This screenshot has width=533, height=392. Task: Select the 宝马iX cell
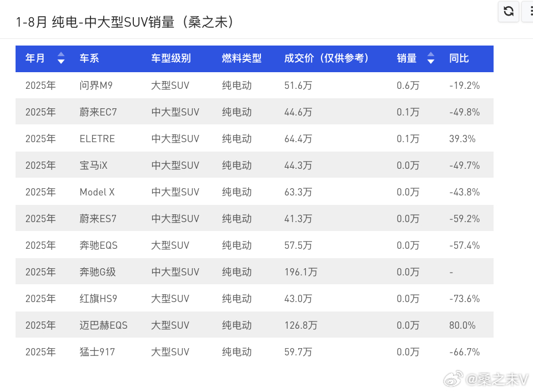(x=93, y=165)
